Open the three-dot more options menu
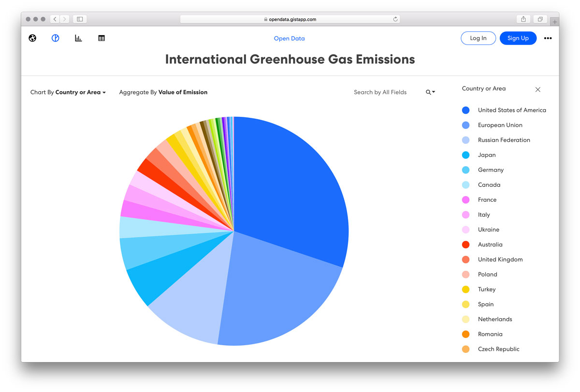 (x=548, y=38)
